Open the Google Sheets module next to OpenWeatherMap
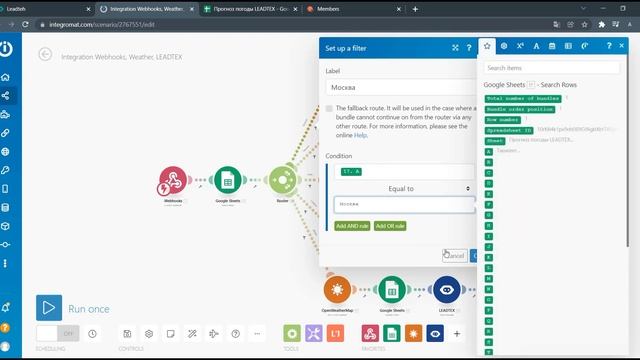This screenshot has height=360, width=640. [392, 289]
